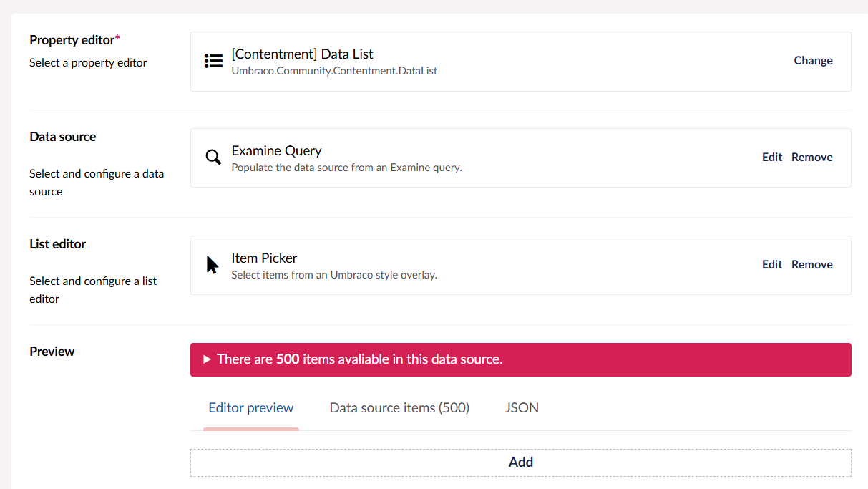Click 'Select and configure a list editor' description

pos(93,290)
